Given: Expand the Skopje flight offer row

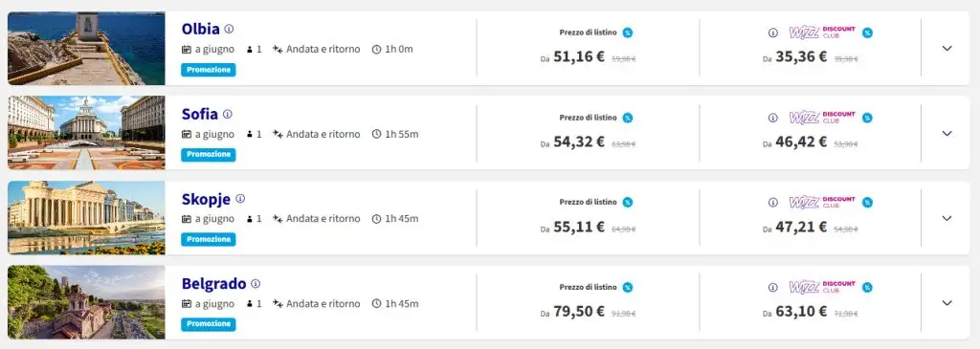Looking at the screenshot, I should pyautogui.click(x=947, y=218).
